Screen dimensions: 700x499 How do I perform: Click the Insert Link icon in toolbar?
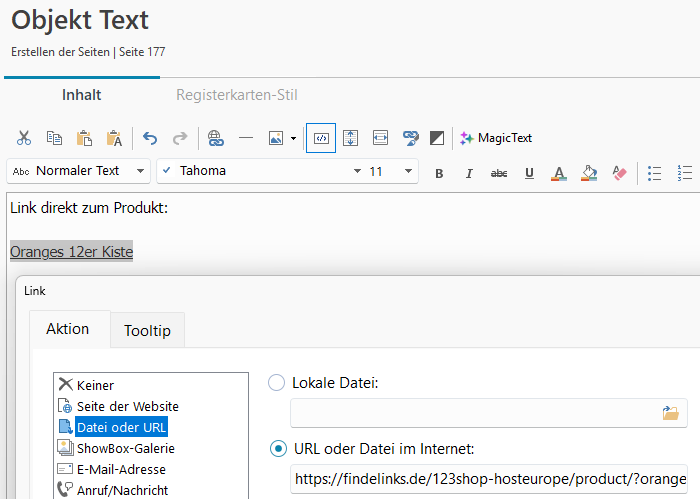pyautogui.click(x=215, y=138)
